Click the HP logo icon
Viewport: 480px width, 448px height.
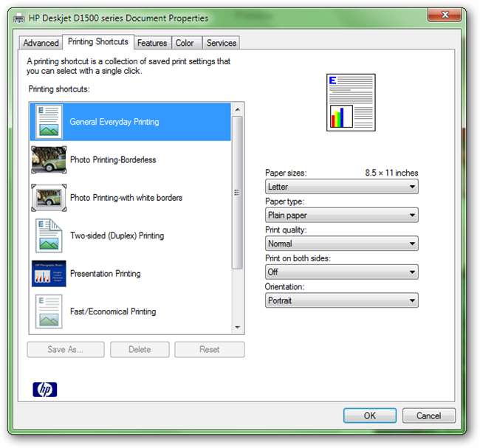45,390
